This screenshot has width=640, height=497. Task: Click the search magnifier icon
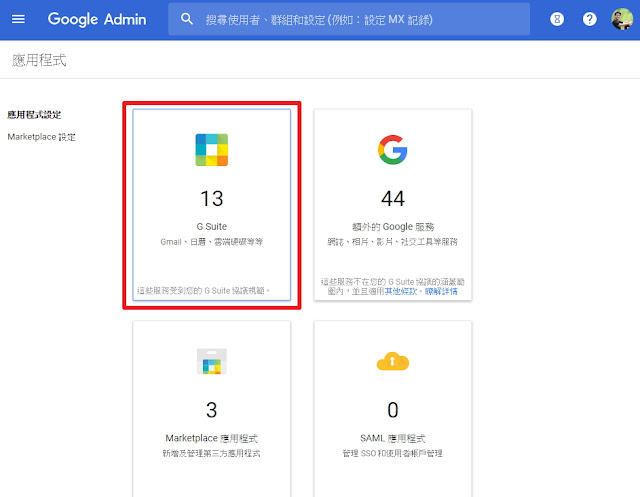[187, 19]
